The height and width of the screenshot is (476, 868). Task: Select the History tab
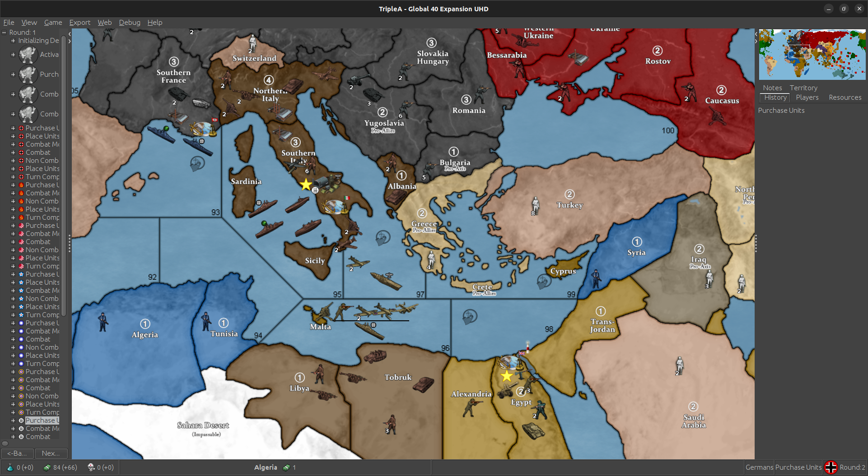pyautogui.click(x=775, y=97)
